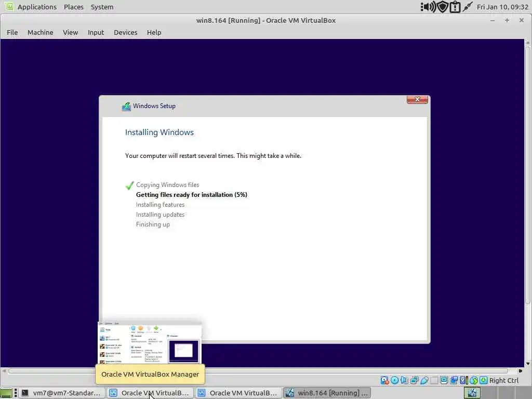Viewport: 532px width, 399px height.
Task: Click the mouse integration indicator icon
Action: [474, 380]
